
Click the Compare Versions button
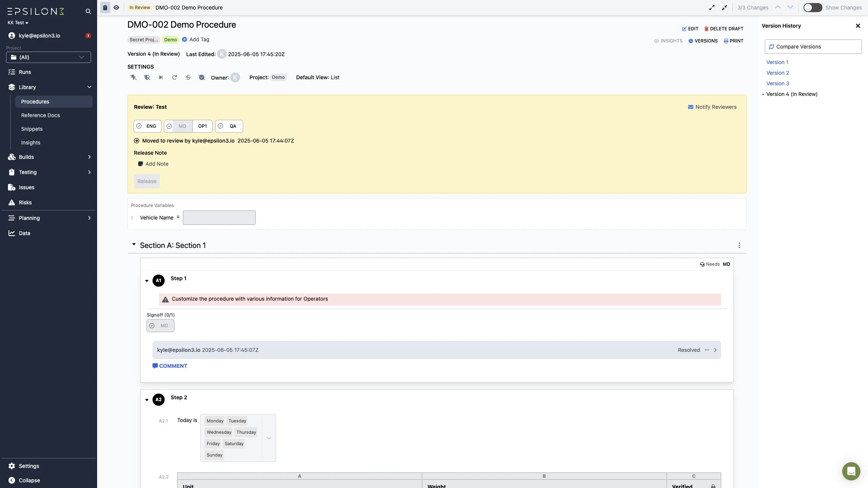(x=813, y=47)
